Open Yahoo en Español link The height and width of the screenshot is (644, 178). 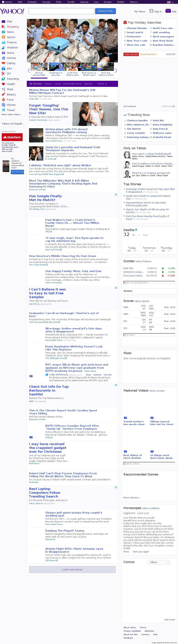pos(13,124)
